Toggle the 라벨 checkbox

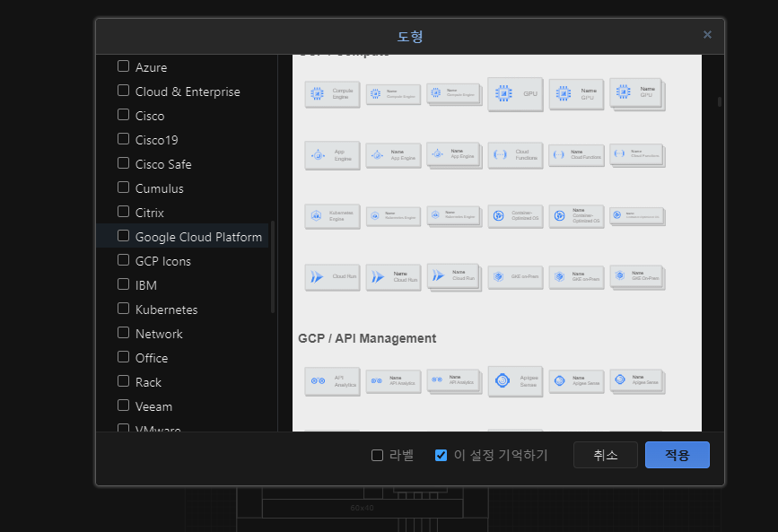pyautogui.click(x=377, y=455)
